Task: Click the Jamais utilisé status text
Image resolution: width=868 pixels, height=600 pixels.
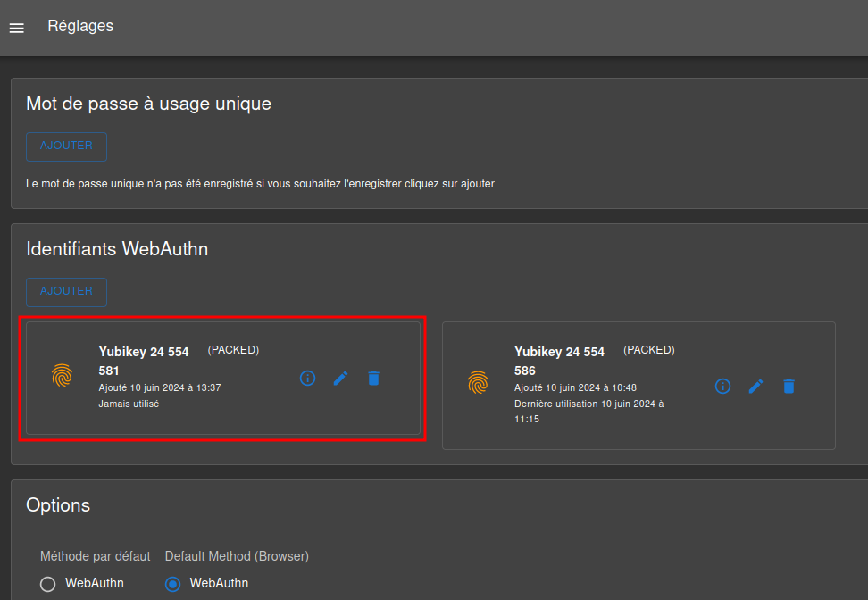Action: point(129,404)
